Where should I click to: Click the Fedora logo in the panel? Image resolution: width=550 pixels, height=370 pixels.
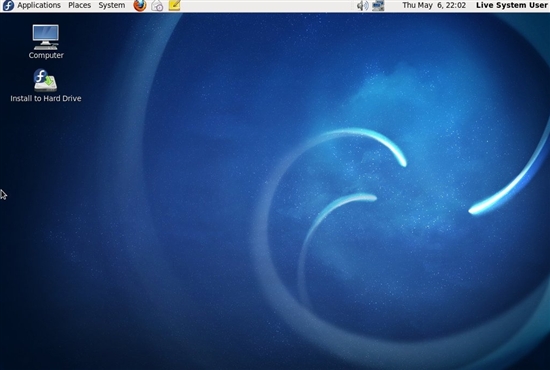pos(8,5)
